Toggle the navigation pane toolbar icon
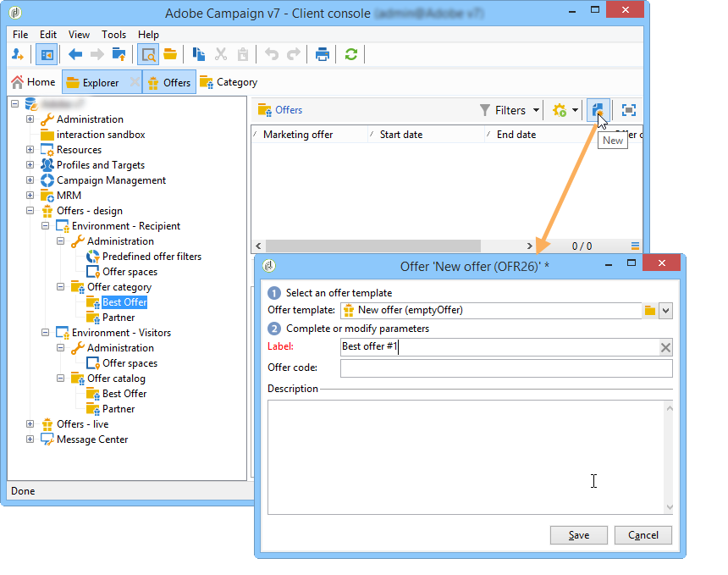The width and height of the screenshot is (728, 575). click(47, 55)
